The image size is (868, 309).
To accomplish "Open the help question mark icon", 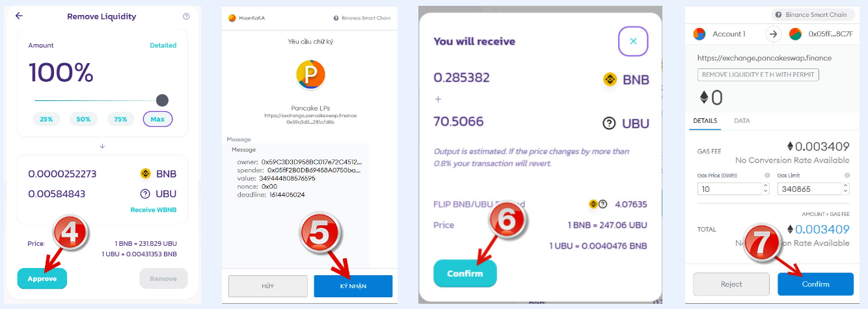I will click(186, 16).
